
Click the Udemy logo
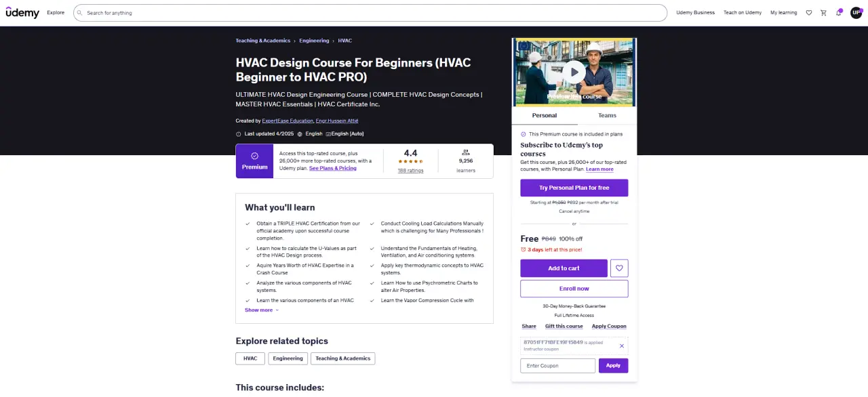point(22,13)
